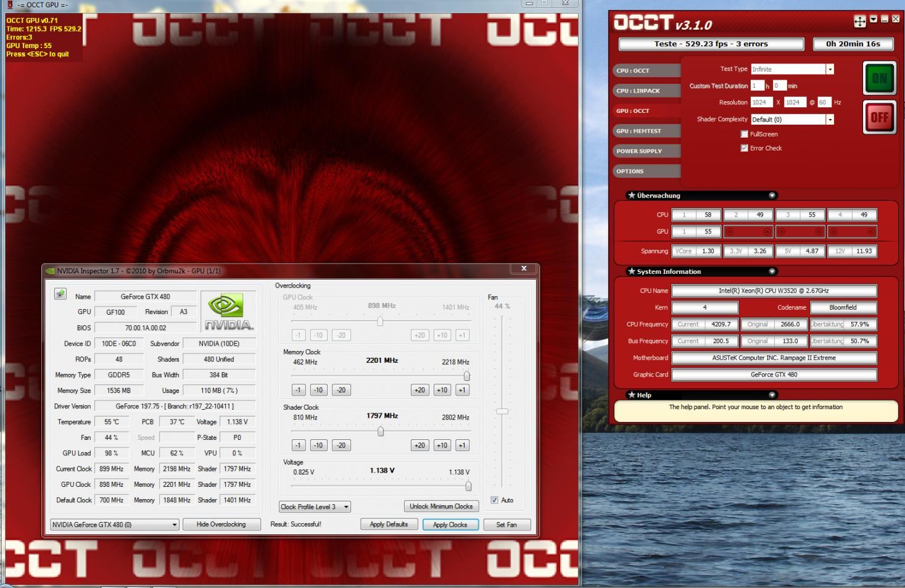The height and width of the screenshot is (588, 905).
Task: Collapse the Überwachung panel arrow
Action: tap(772, 195)
